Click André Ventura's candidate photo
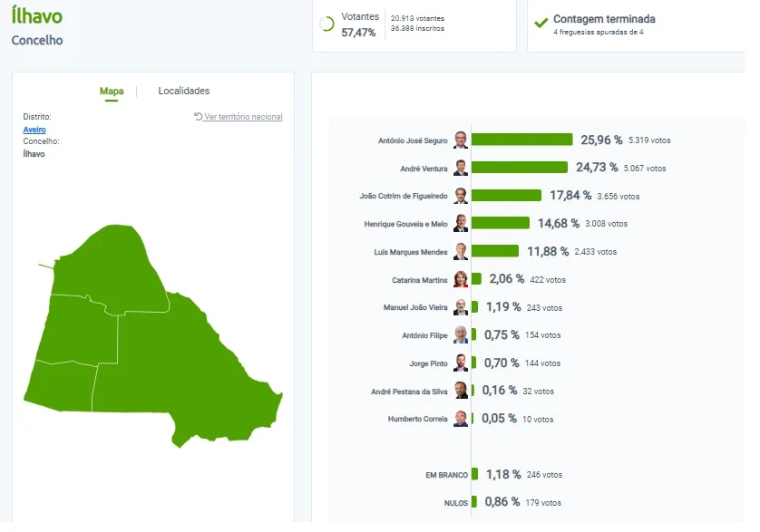The width and height of the screenshot is (760, 532). point(461,169)
